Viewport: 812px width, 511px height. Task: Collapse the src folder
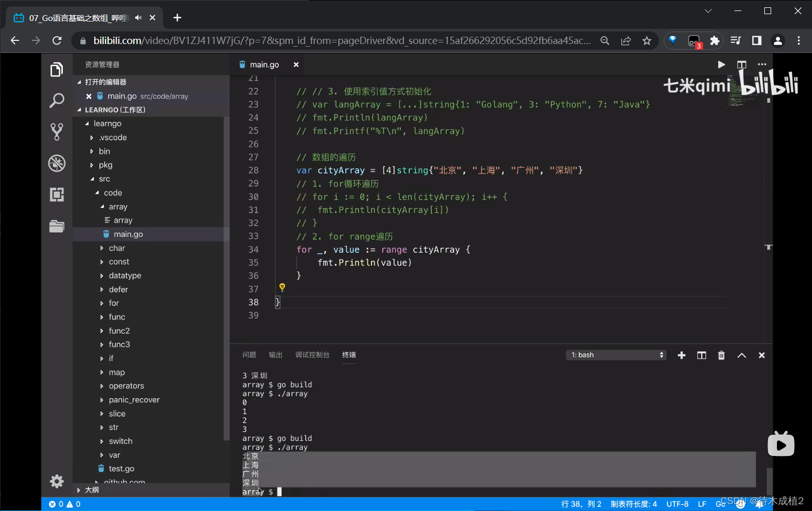pos(92,179)
